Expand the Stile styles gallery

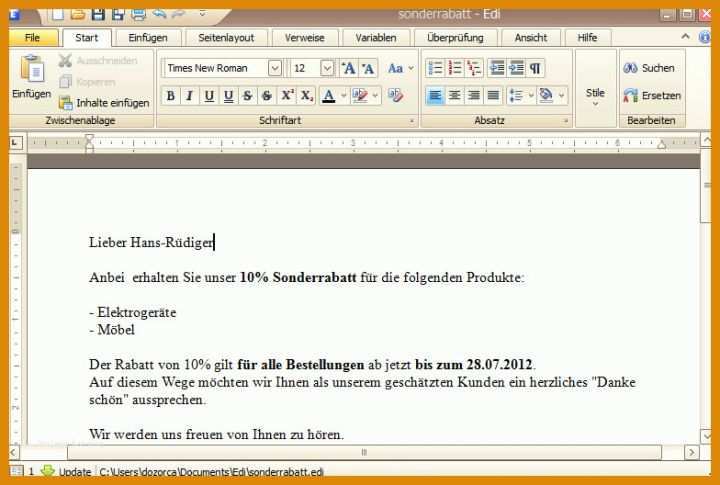click(595, 96)
